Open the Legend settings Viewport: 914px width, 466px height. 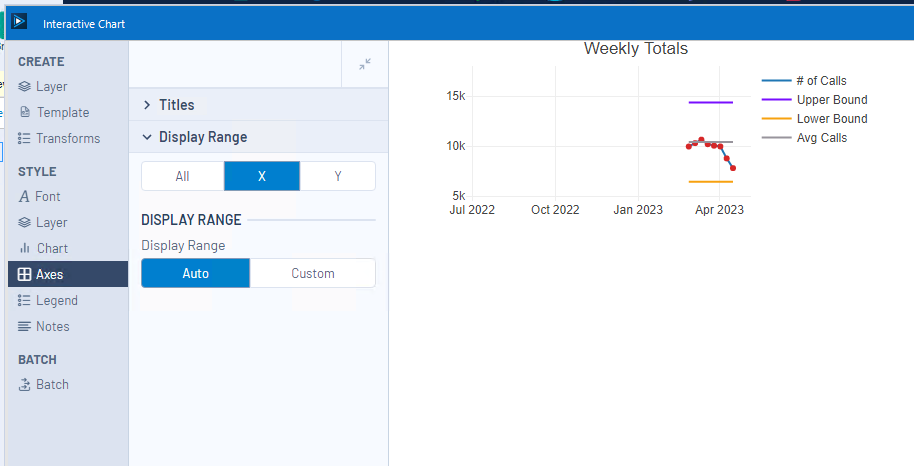click(x=57, y=300)
